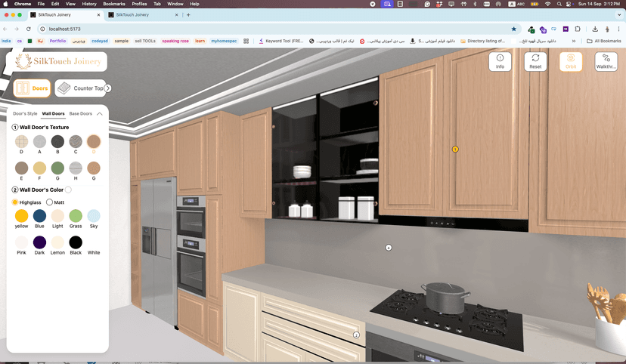Switch to the Base Doors tab
Viewport: 626px width, 364px height.
[x=80, y=113]
